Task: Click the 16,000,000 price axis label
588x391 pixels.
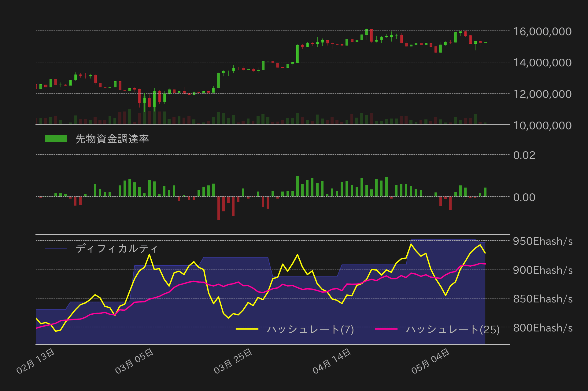Action: (542, 31)
